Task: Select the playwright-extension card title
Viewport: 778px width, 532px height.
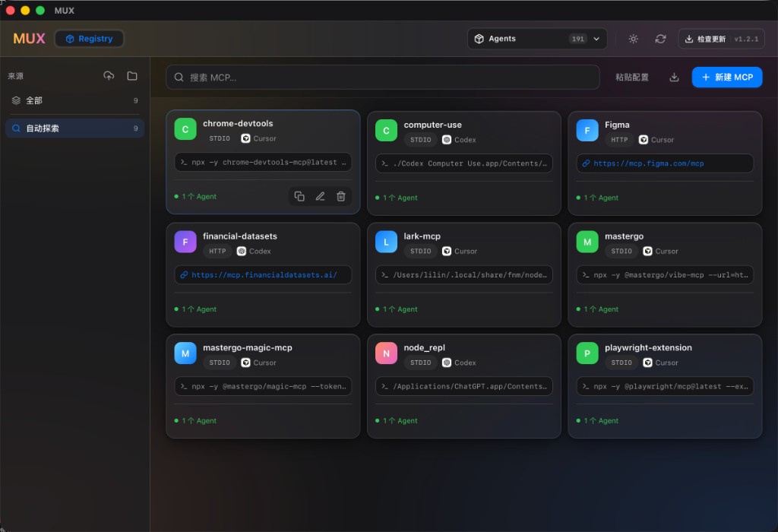Action: [x=648, y=348]
